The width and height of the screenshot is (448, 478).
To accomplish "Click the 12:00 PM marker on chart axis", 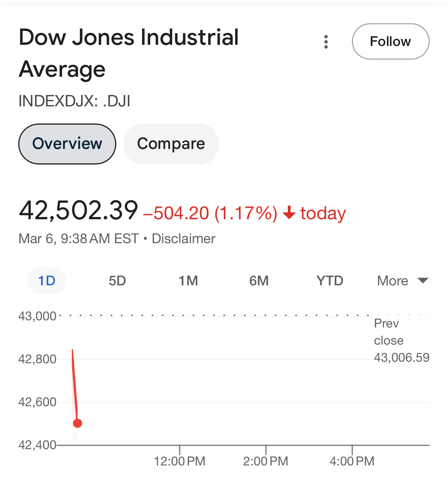I will tap(180, 461).
